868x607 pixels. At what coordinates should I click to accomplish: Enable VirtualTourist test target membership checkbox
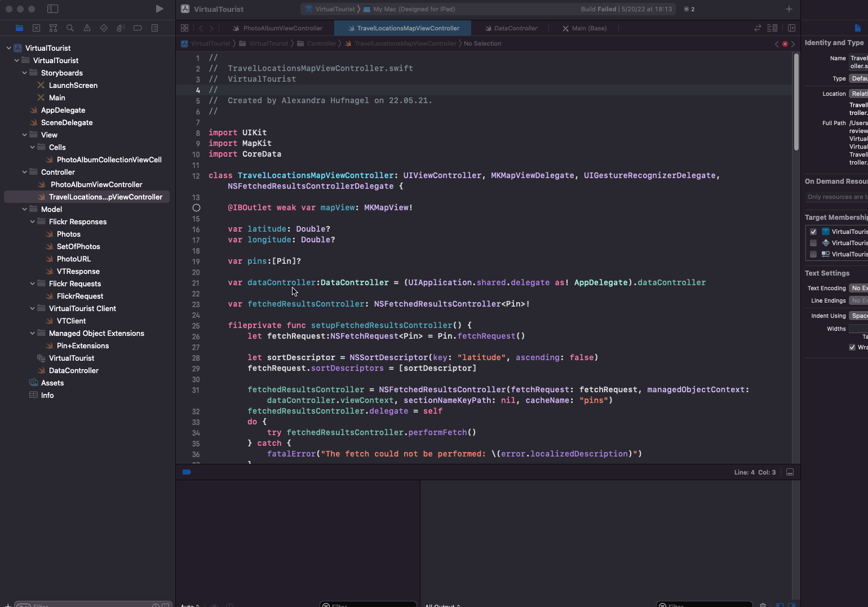[x=813, y=243]
